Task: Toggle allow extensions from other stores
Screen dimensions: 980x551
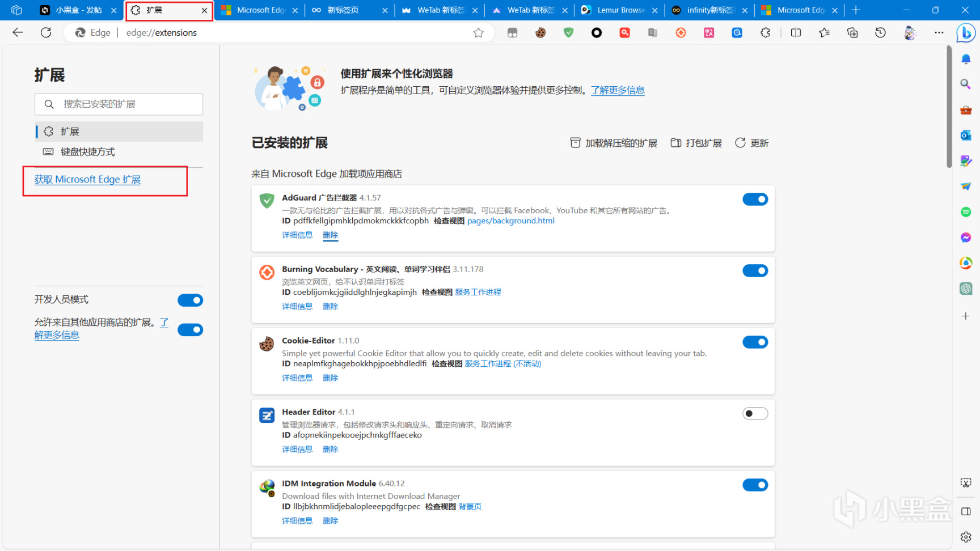Action: tap(190, 329)
